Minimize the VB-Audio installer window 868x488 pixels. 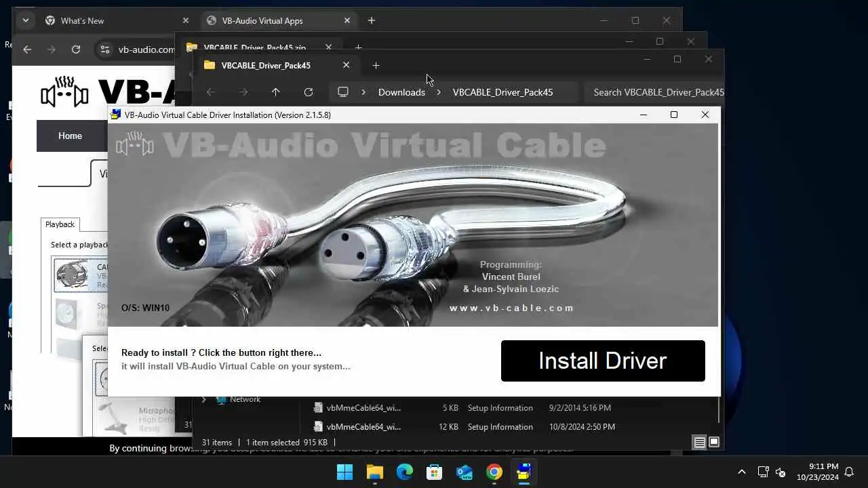pyautogui.click(x=644, y=115)
